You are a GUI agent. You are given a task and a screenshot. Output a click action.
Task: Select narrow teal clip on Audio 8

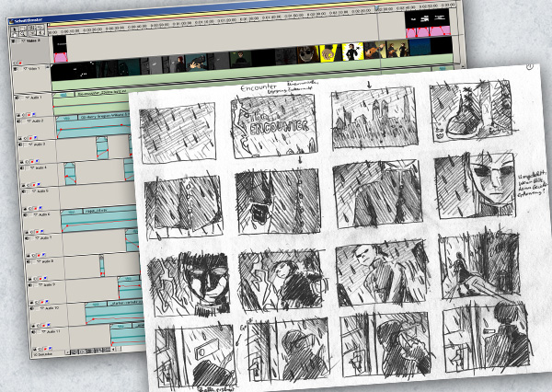coord(102,266)
